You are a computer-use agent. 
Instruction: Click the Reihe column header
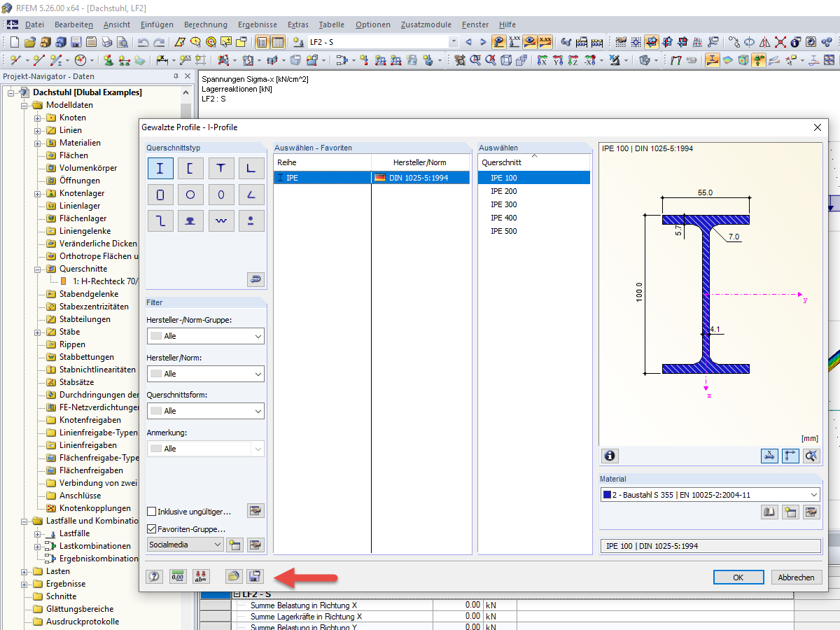[x=323, y=162]
